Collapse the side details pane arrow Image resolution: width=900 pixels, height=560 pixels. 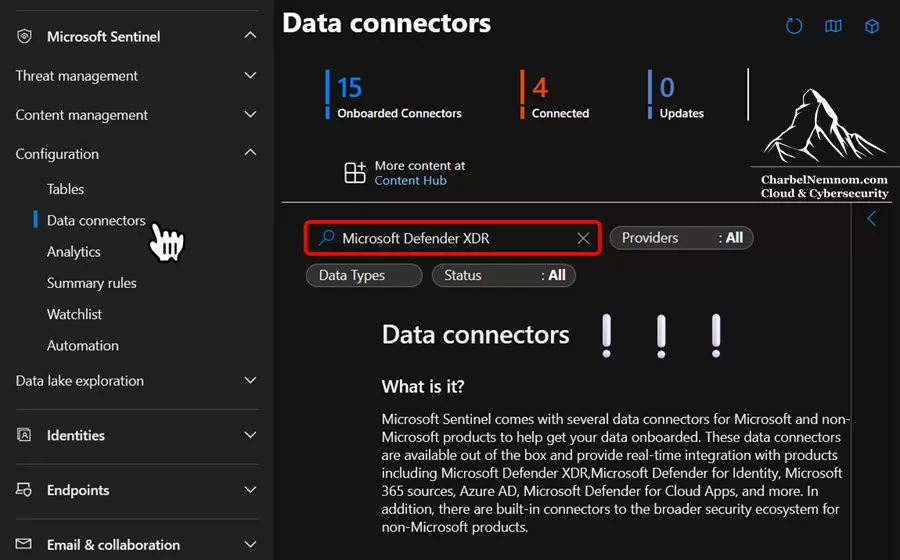click(x=871, y=218)
